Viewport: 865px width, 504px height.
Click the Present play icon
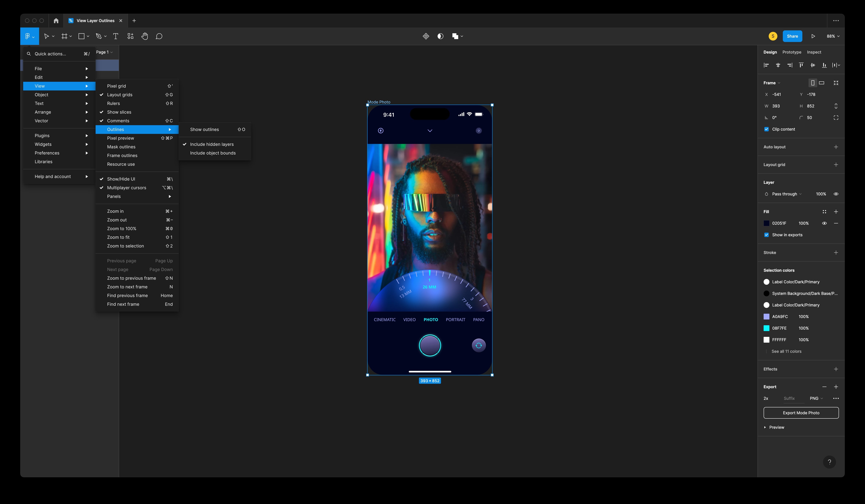pyautogui.click(x=813, y=36)
